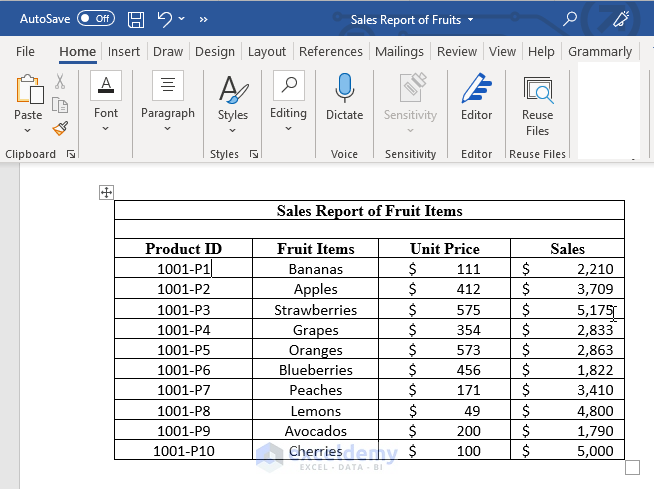Click the Save disk icon

click(136, 20)
